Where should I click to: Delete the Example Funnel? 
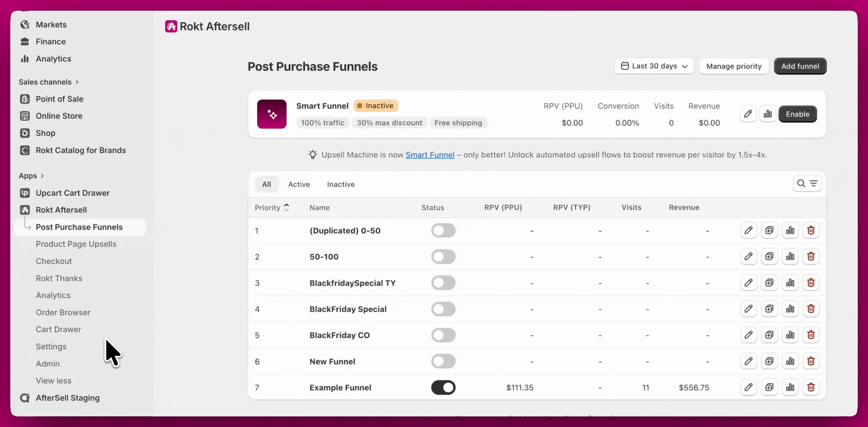(811, 387)
